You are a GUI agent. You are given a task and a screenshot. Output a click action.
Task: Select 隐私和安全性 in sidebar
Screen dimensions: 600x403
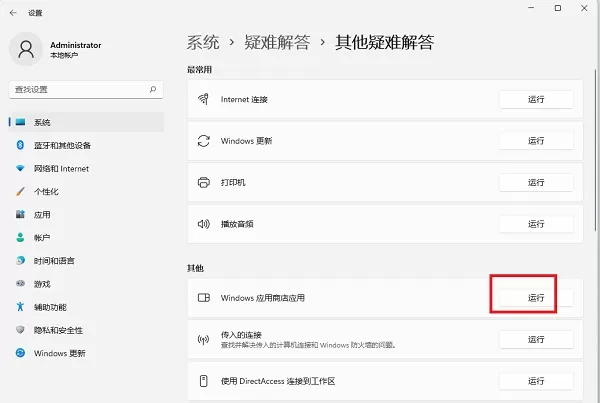(x=86, y=330)
